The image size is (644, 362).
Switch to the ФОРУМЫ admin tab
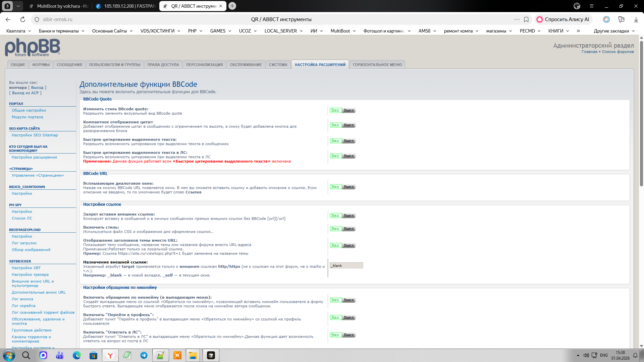[x=41, y=65]
